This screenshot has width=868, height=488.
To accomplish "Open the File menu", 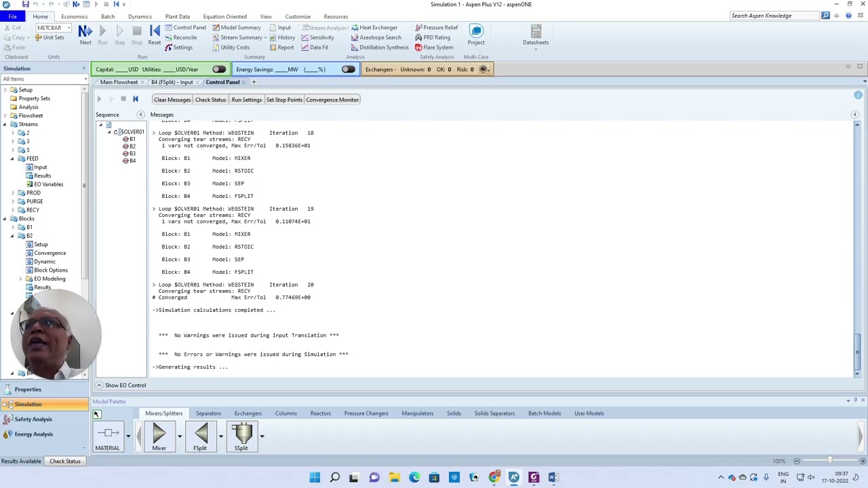I will pyautogui.click(x=12, y=16).
